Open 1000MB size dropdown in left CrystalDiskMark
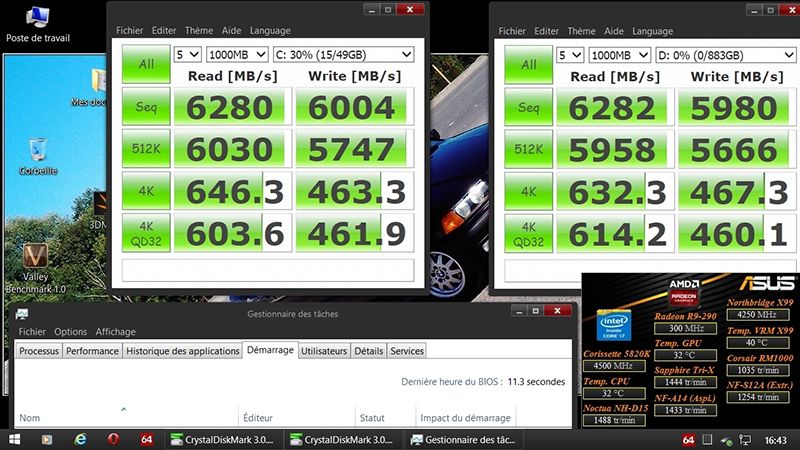800x450 pixels. (237, 55)
